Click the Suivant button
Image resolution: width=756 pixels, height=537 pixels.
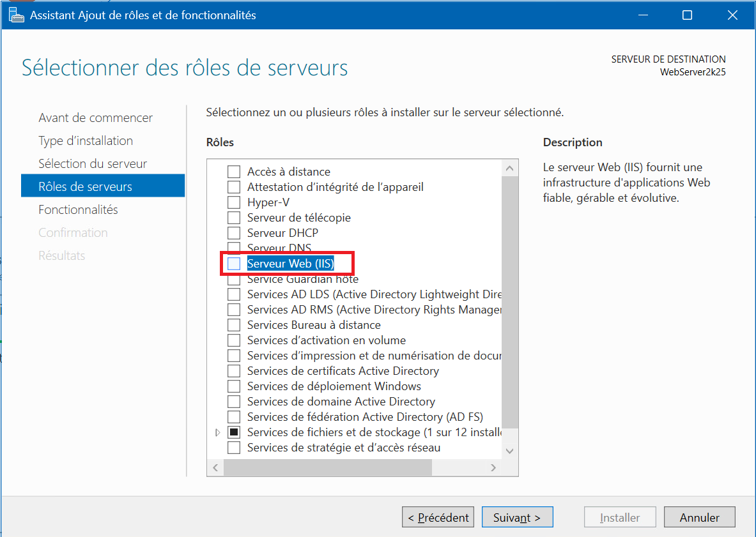516,517
